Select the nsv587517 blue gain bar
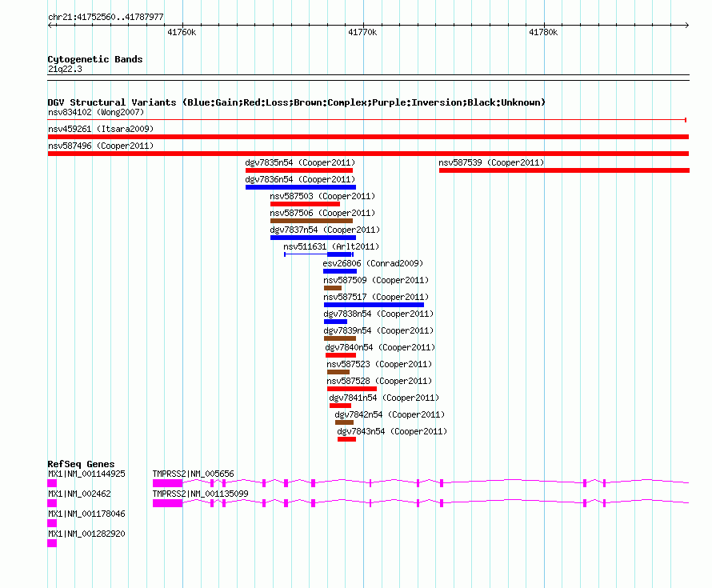The height and width of the screenshot is (588, 712). coord(374,305)
